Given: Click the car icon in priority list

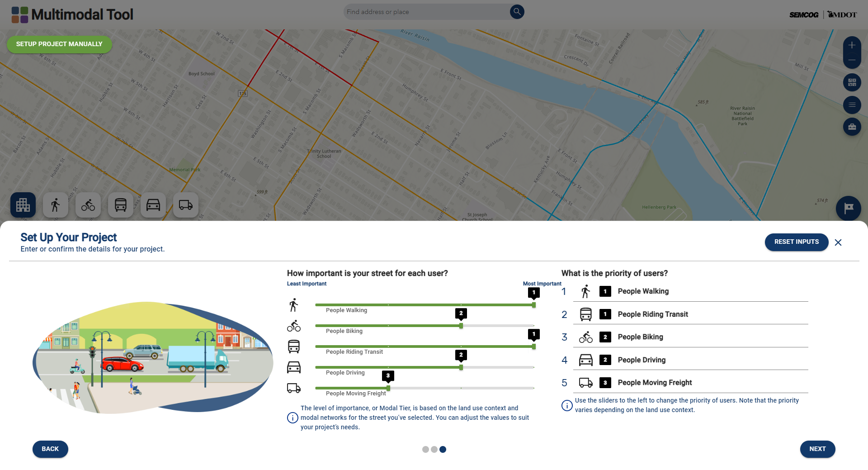Looking at the screenshot, I should 586,360.
